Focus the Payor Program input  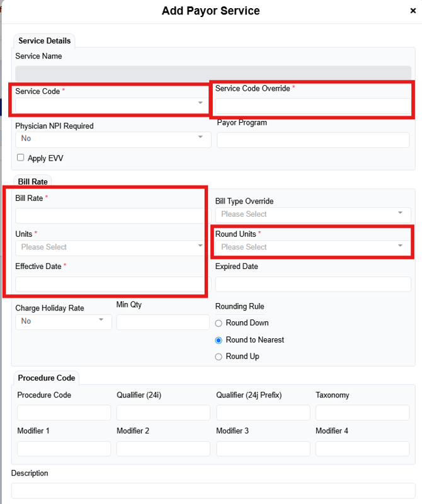[313, 140]
